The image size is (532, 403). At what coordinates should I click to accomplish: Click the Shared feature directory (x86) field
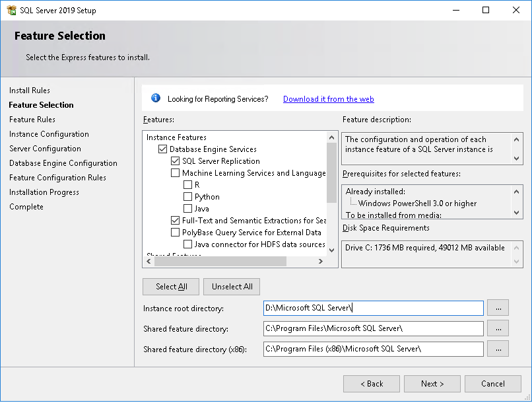[x=373, y=349]
